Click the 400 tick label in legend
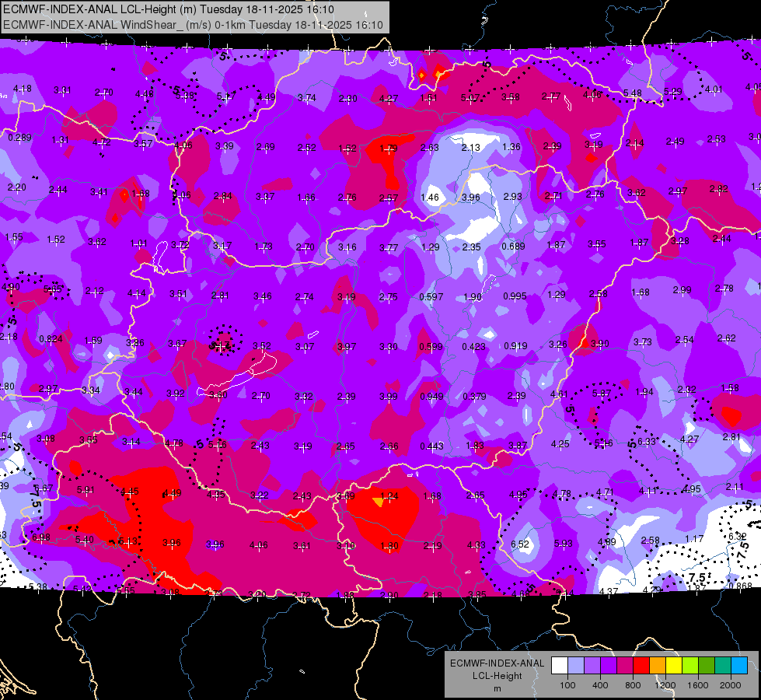 [600, 685]
